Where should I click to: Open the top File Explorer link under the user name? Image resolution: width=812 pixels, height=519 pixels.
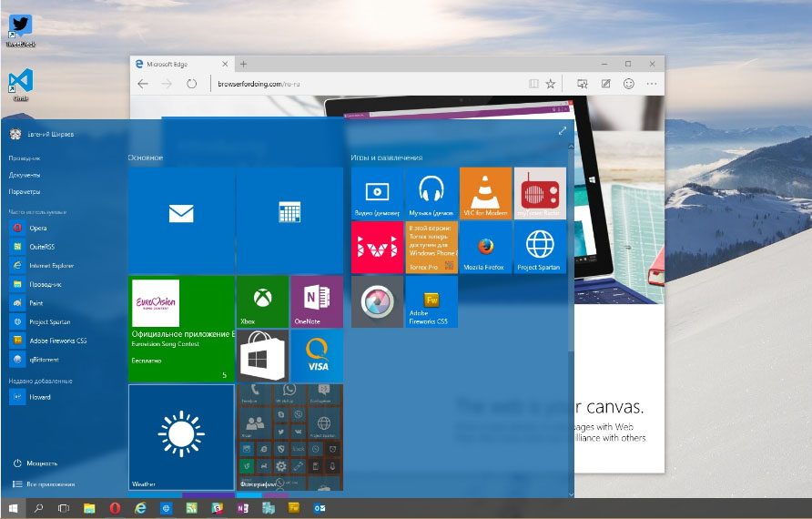pos(25,158)
